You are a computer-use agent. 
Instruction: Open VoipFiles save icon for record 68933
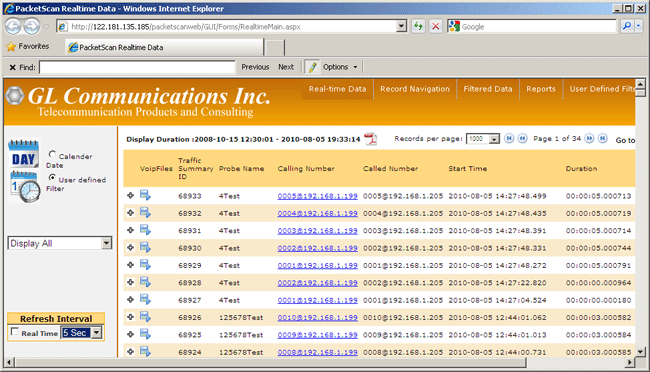click(x=145, y=195)
